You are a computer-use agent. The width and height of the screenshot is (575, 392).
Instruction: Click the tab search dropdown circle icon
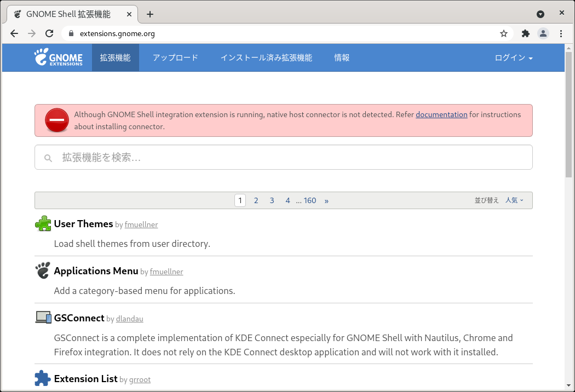[540, 14]
